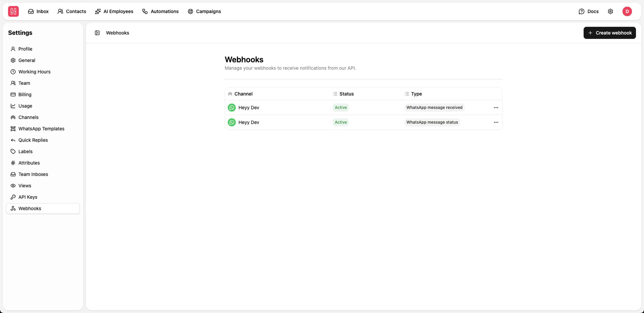The width and height of the screenshot is (644, 313).
Task: Select Views in settings sidebar
Action: [43, 186]
